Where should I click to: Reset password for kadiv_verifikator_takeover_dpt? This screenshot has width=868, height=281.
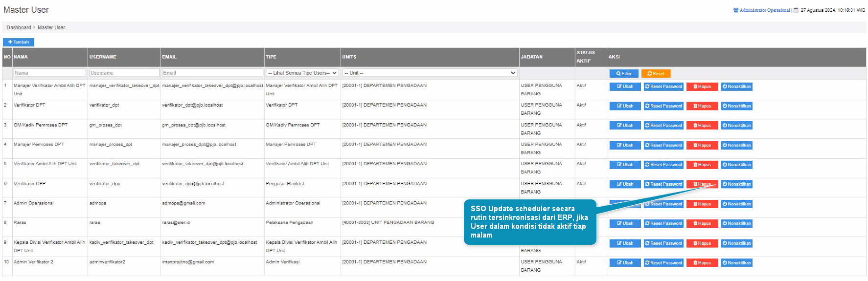[663, 243]
